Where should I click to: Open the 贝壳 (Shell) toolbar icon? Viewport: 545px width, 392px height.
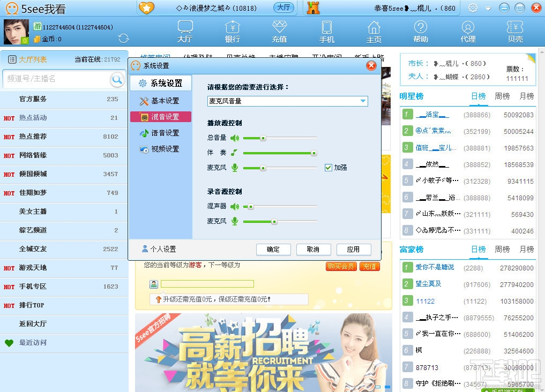click(x=515, y=31)
